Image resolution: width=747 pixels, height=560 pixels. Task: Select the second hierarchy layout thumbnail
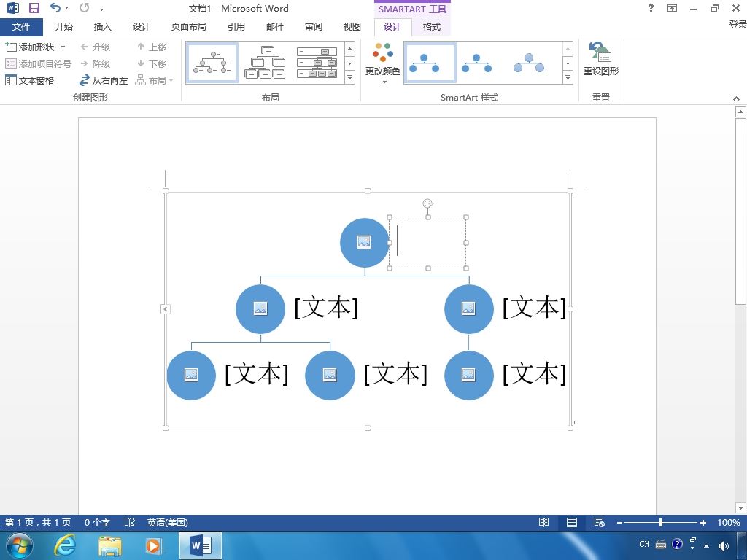[x=265, y=63]
